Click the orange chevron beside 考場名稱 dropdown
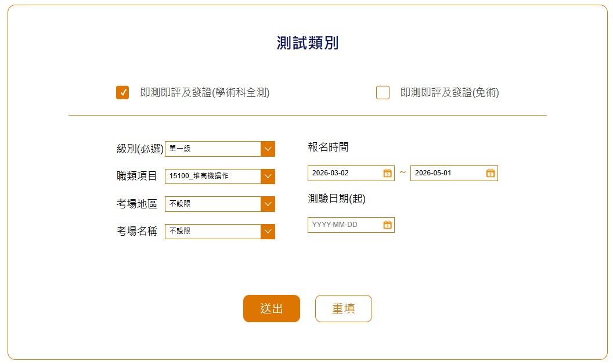Image resolution: width=613 pixels, height=364 pixels. pos(268,232)
